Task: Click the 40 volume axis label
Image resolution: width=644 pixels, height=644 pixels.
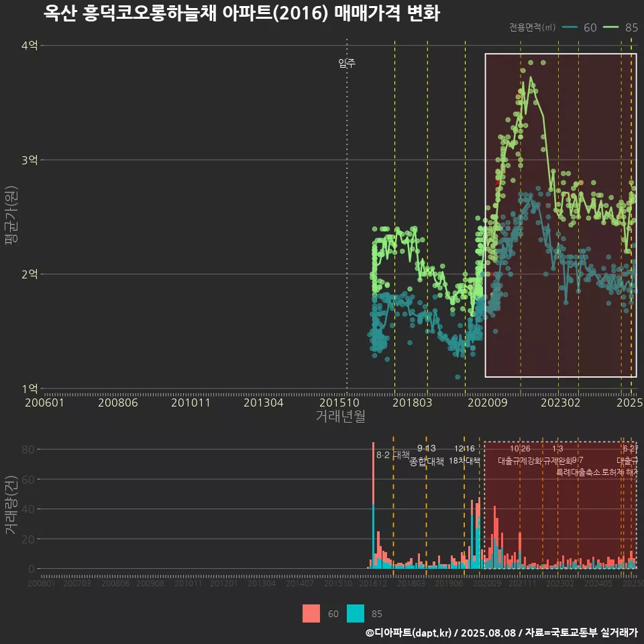Action: (28, 509)
